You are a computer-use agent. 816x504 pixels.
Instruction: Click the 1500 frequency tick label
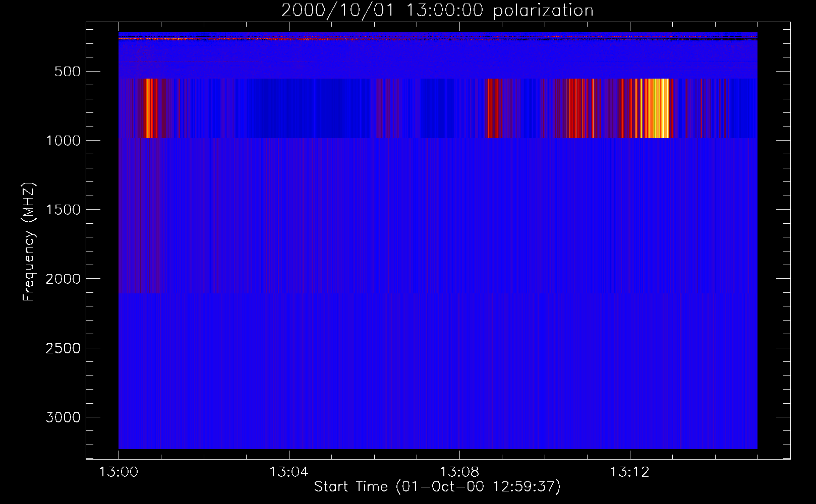coord(63,210)
